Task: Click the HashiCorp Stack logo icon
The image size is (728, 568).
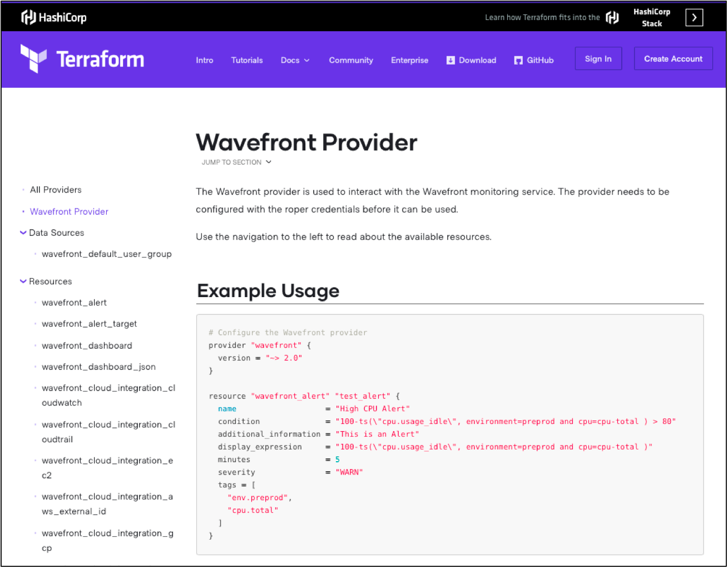Action: click(612, 18)
